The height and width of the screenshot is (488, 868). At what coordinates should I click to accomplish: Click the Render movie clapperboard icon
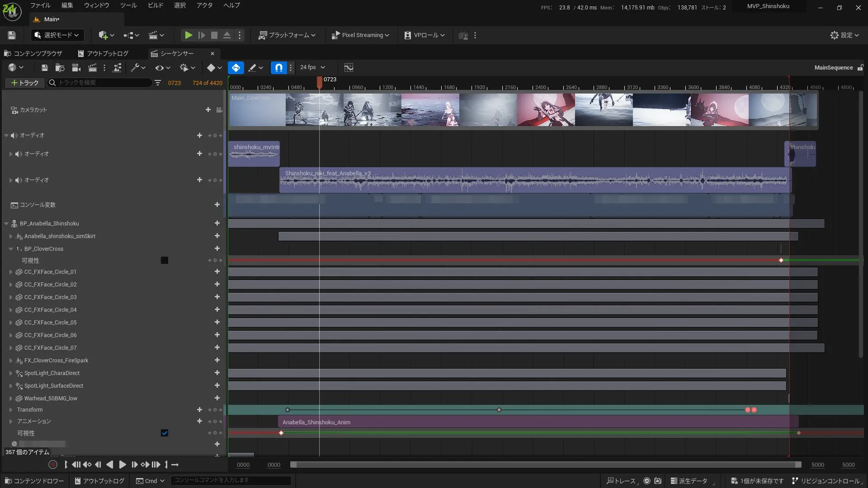tap(92, 68)
